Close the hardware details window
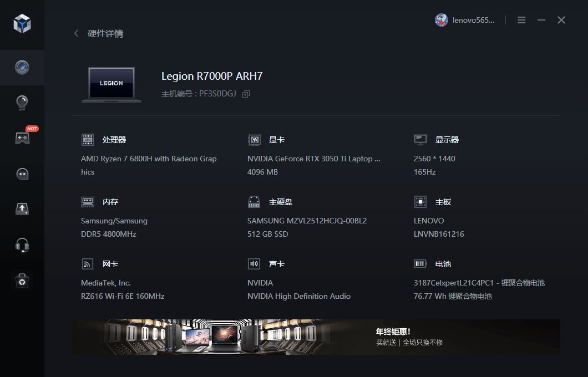Viewport: 588px width, 377px height. tap(561, 20)
